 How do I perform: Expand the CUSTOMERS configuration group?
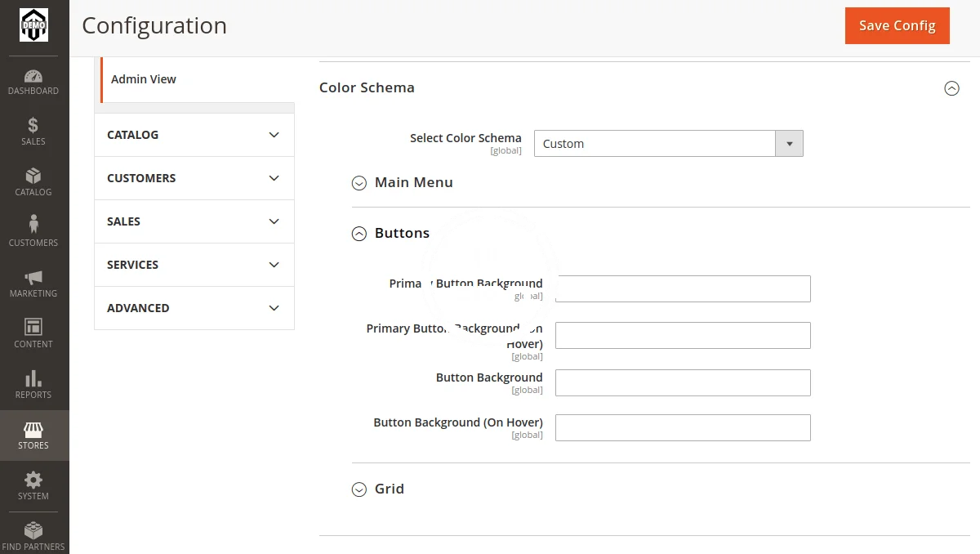click(194, 178)
